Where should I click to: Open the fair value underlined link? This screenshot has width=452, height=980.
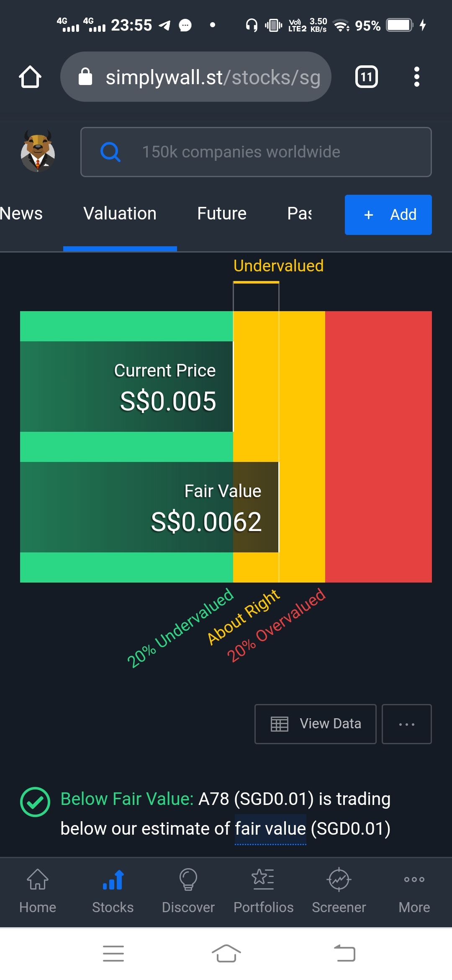click(270, 829)
